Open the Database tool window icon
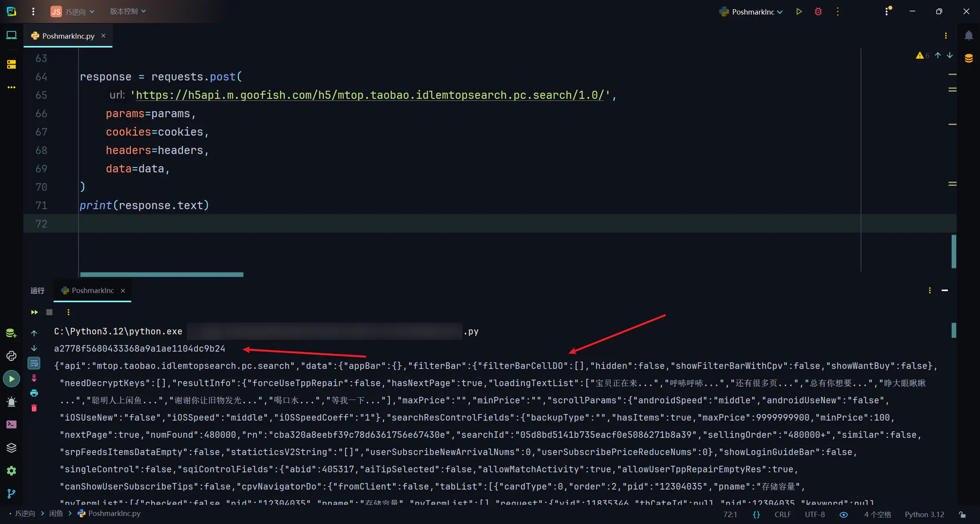The width and height of the screenshot is (980, 524). pyautogui.click(x=968, y=58)
